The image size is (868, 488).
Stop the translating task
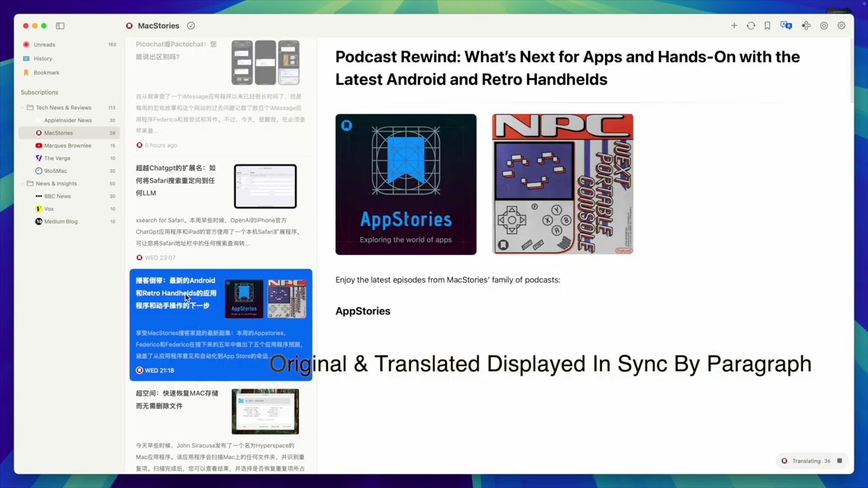[840, 461]
